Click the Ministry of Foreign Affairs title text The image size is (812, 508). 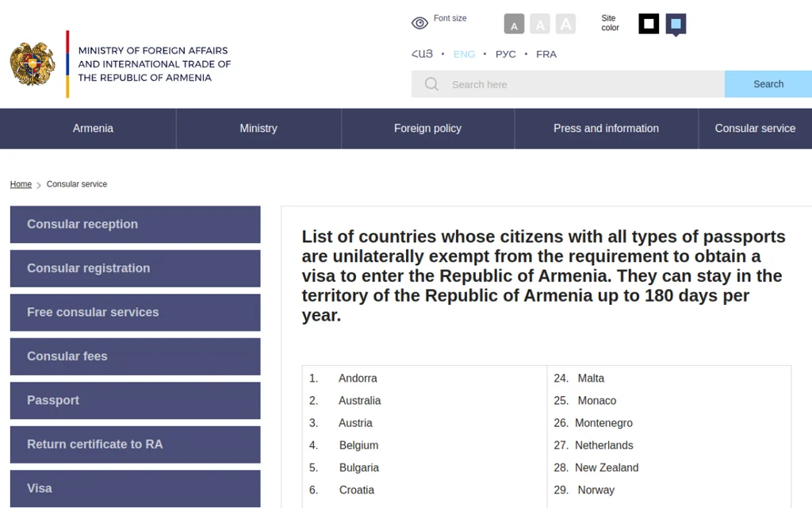(x=155, y=63)
